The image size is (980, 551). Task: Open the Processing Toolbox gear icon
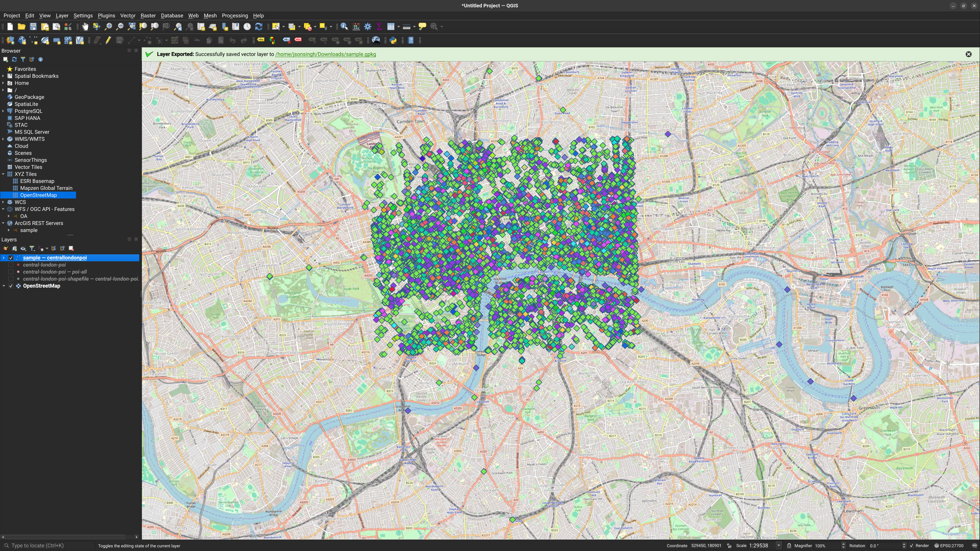coord(367,27)
